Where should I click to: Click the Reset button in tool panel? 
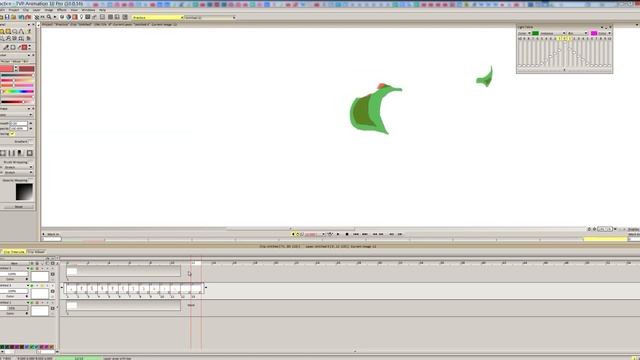click(x=18, y=207)
